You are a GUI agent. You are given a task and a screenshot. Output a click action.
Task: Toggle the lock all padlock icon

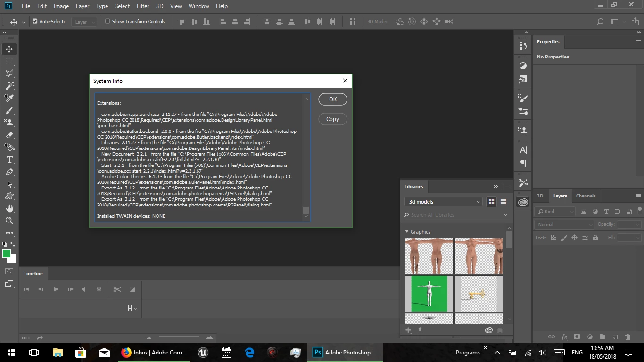(595, 238)
